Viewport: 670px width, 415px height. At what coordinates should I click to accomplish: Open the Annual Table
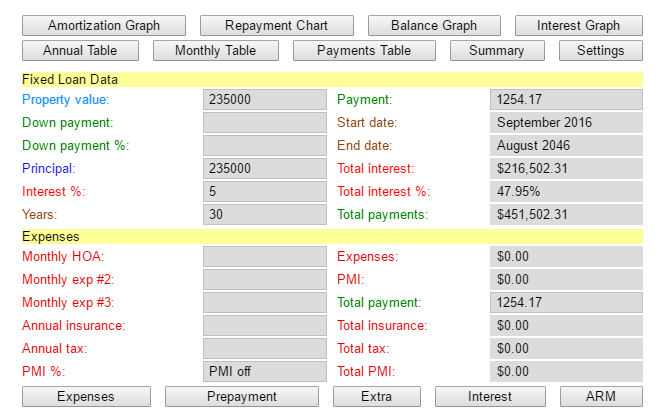click(80, 50)
